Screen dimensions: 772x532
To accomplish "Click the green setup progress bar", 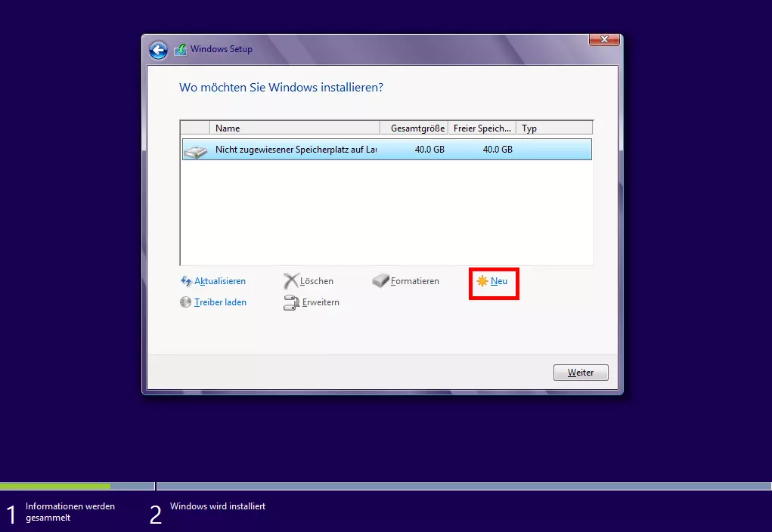I will click(x=55, y=486).
